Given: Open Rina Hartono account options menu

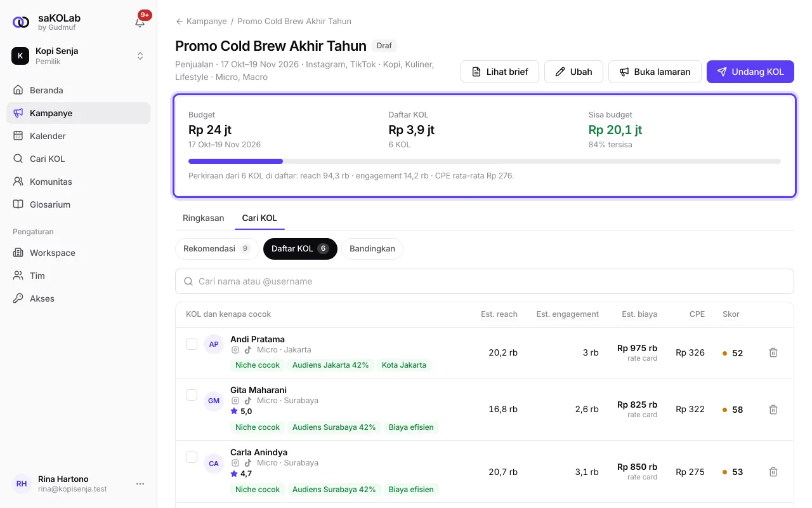Looking at the screenshot, I should pos(140,484).
